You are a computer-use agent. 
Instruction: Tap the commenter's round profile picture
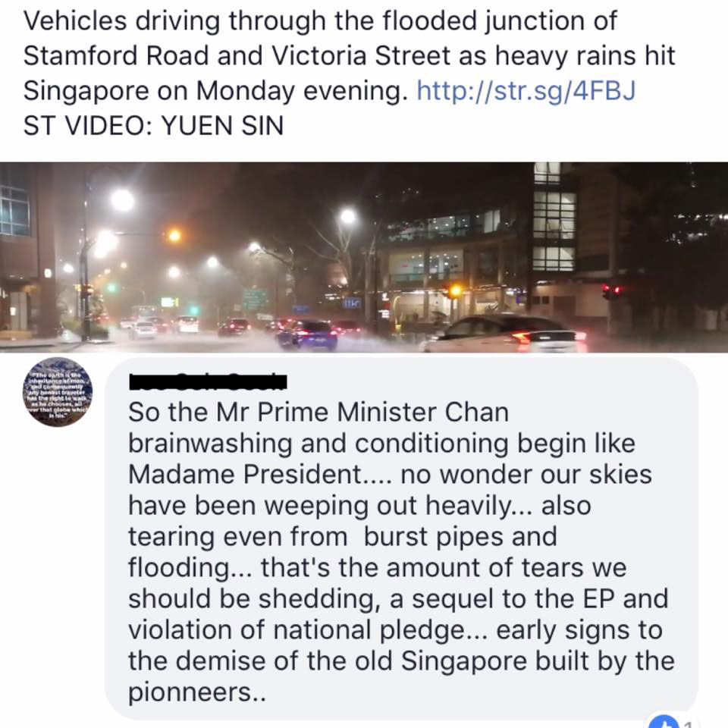pos(58,392)
